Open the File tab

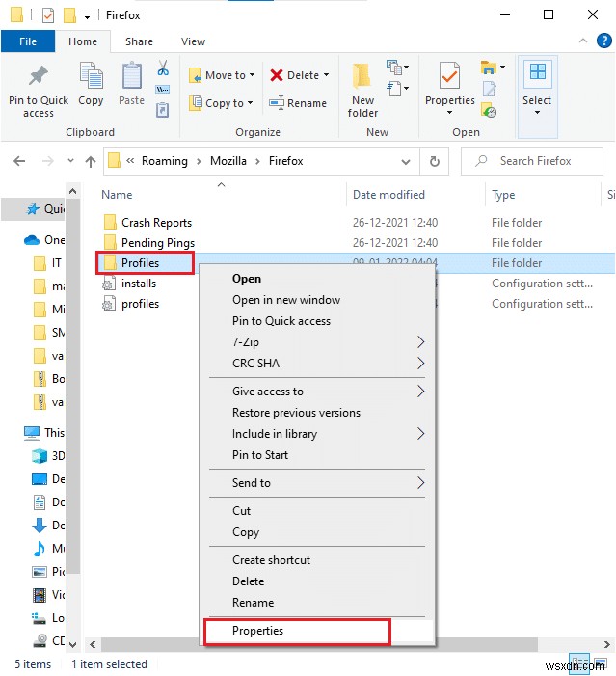click(x=28, y=41)
